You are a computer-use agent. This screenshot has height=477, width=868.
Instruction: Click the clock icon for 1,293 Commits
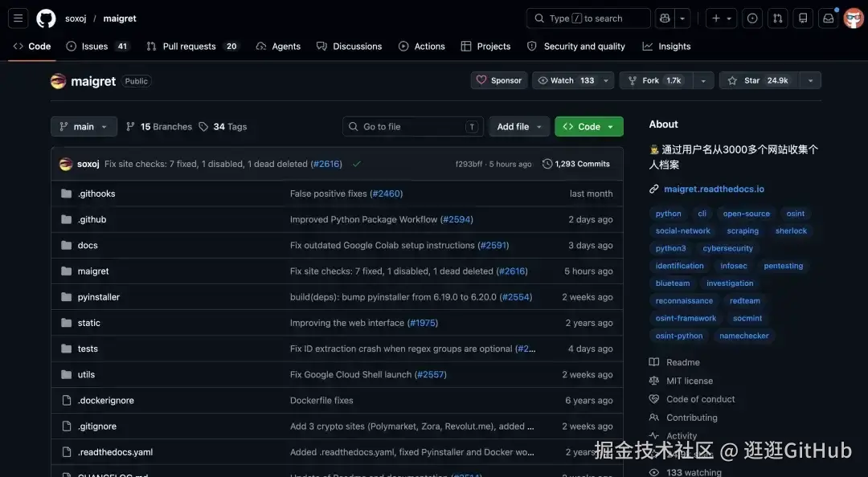click(547, 164)
